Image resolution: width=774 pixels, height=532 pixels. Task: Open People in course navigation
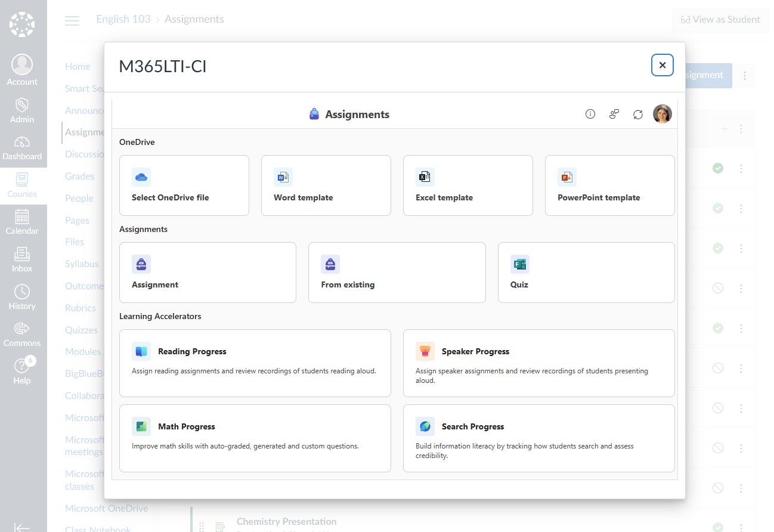(79, 199)
